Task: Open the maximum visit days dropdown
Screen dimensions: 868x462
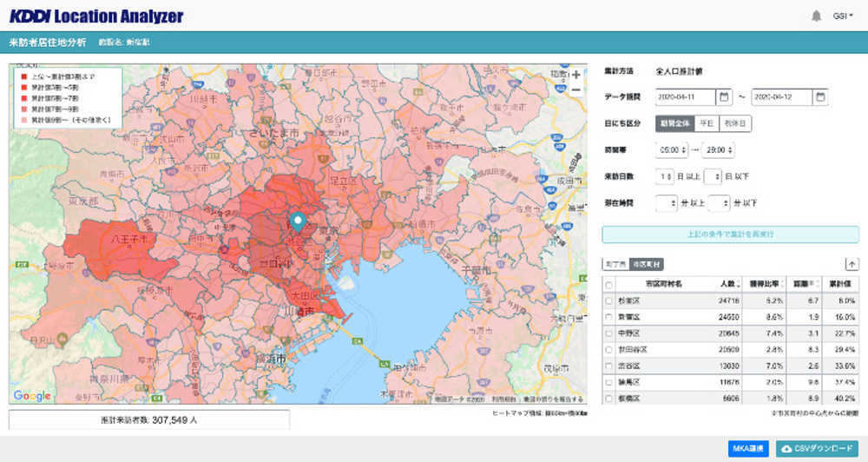Action: click(x=713, y=176)
